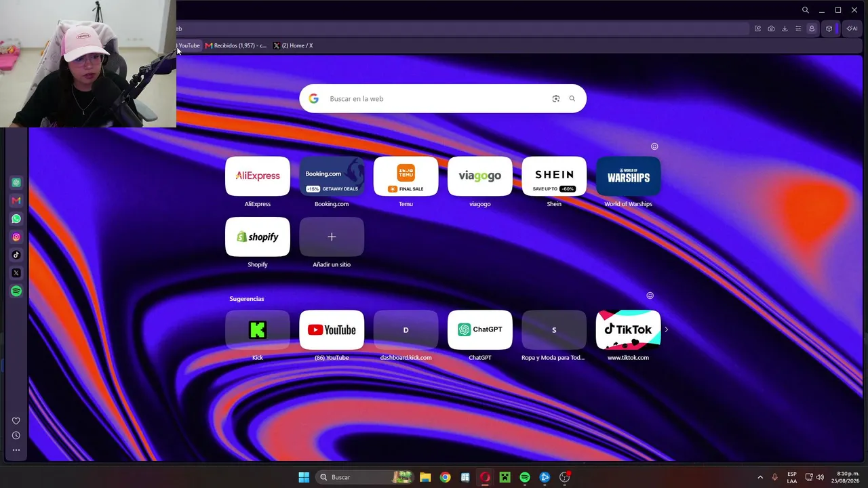
Task: Open the Windows Start menu
Action: click(x=304, y=477)
